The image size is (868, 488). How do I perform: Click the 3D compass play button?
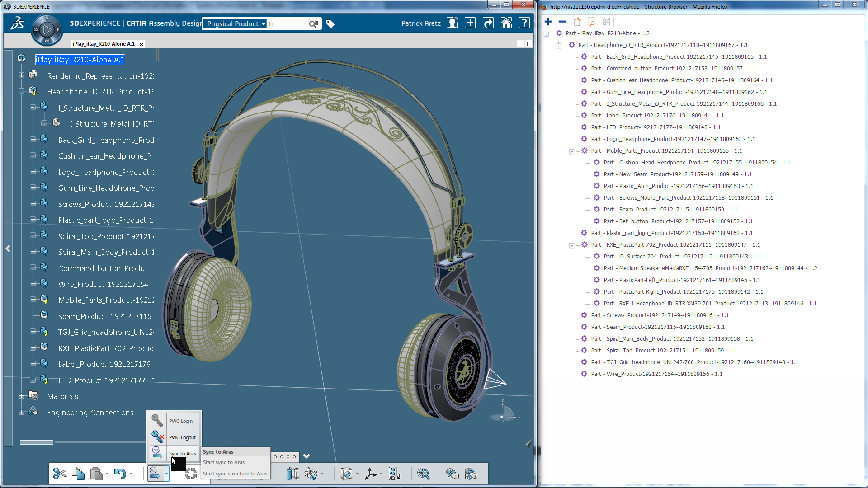click(x=47, y=30)
